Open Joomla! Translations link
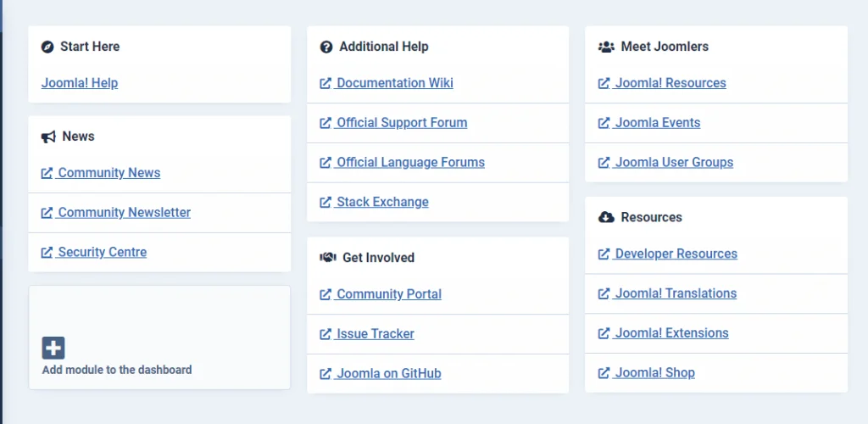Screen dimensions: 868x424 click(668, 293)
